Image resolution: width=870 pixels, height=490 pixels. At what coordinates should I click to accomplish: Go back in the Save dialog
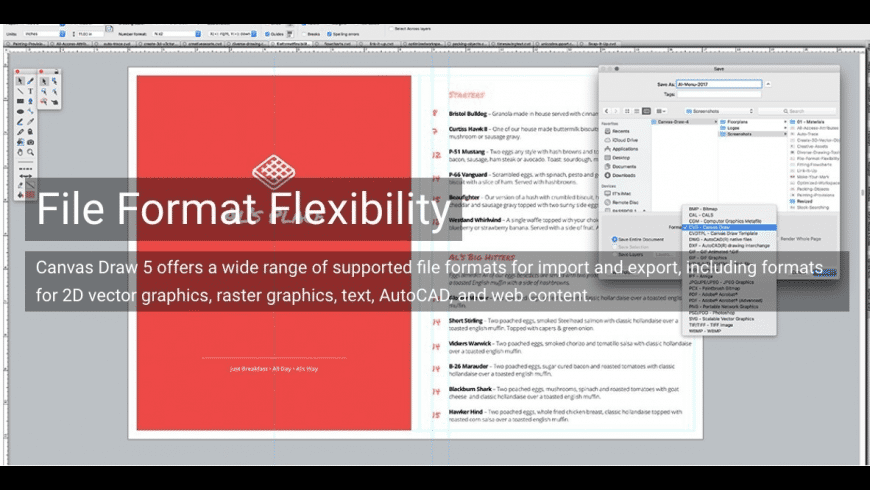[606, 111]
